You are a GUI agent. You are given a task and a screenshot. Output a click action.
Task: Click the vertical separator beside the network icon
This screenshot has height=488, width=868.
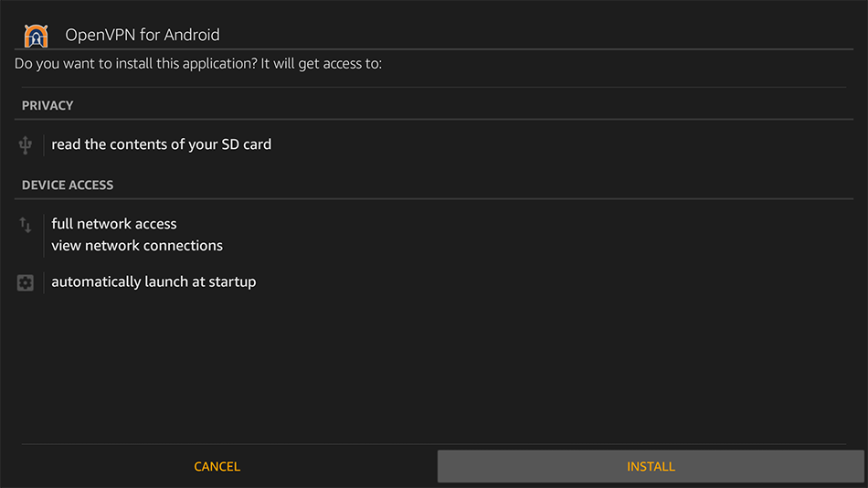44,235
